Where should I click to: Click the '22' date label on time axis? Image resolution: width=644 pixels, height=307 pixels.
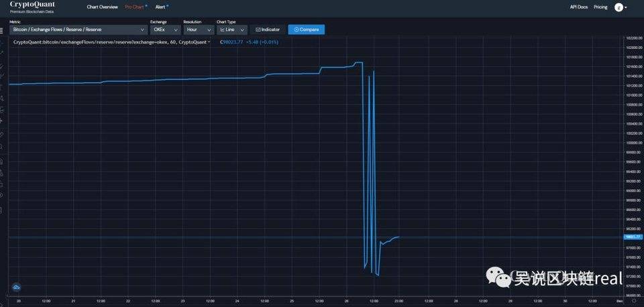point(127,301)
